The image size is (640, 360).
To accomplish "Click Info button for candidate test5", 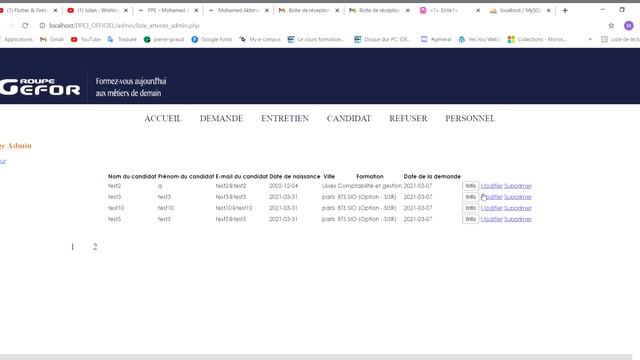I will pos(471,219).
